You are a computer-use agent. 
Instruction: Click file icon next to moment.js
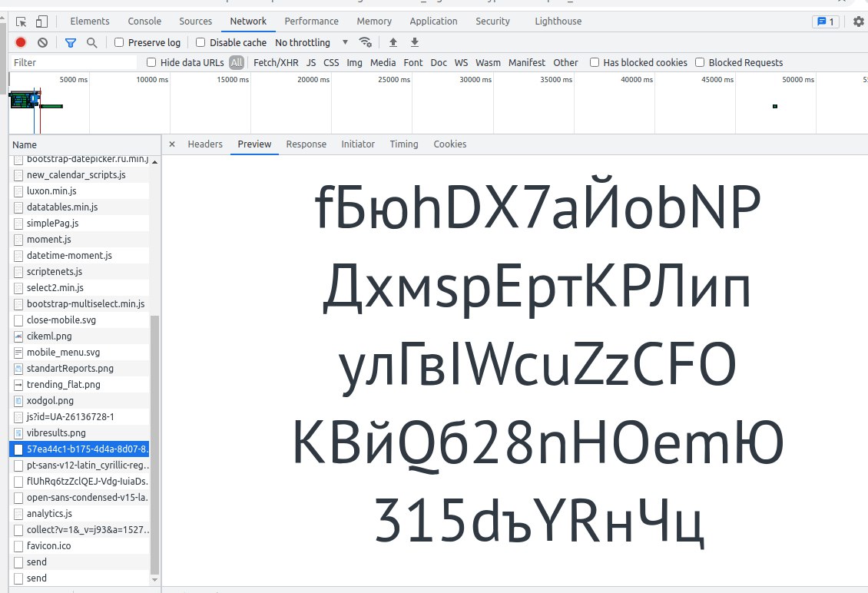[18, 239]
